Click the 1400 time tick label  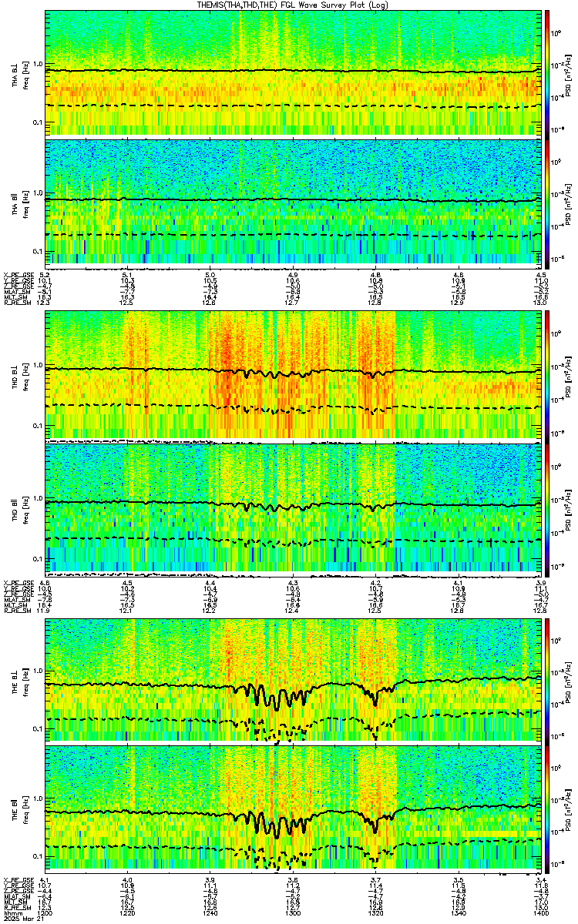(540, 912)
